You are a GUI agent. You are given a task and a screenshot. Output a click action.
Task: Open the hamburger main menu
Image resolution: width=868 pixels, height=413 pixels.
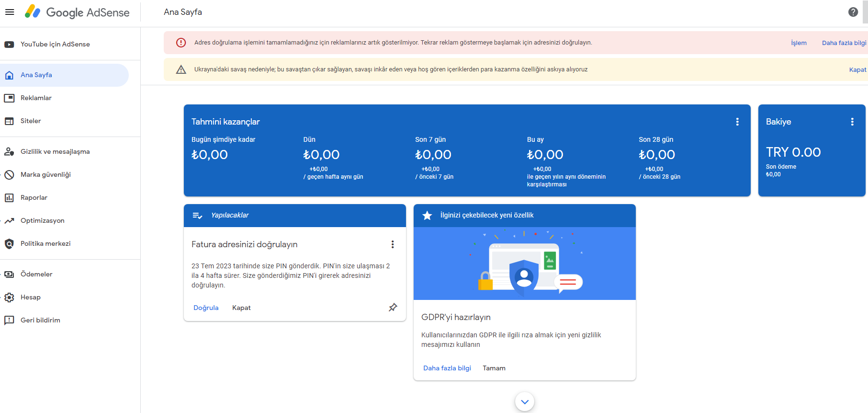tap(10, 12)
